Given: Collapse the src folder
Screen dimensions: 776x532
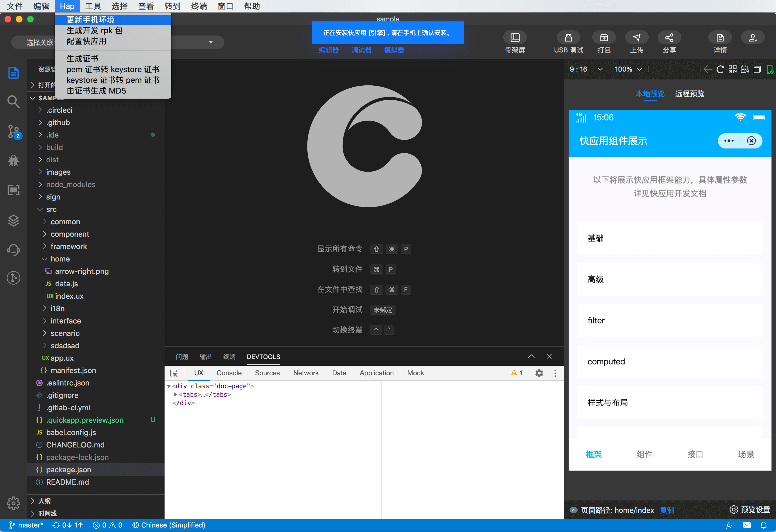Looking at the screenshot, I should (x=51, y=209).
